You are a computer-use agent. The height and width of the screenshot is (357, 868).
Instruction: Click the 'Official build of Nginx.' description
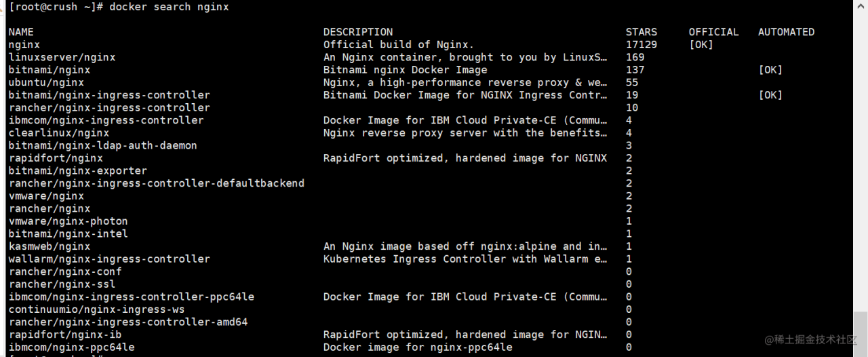(398, 45)
